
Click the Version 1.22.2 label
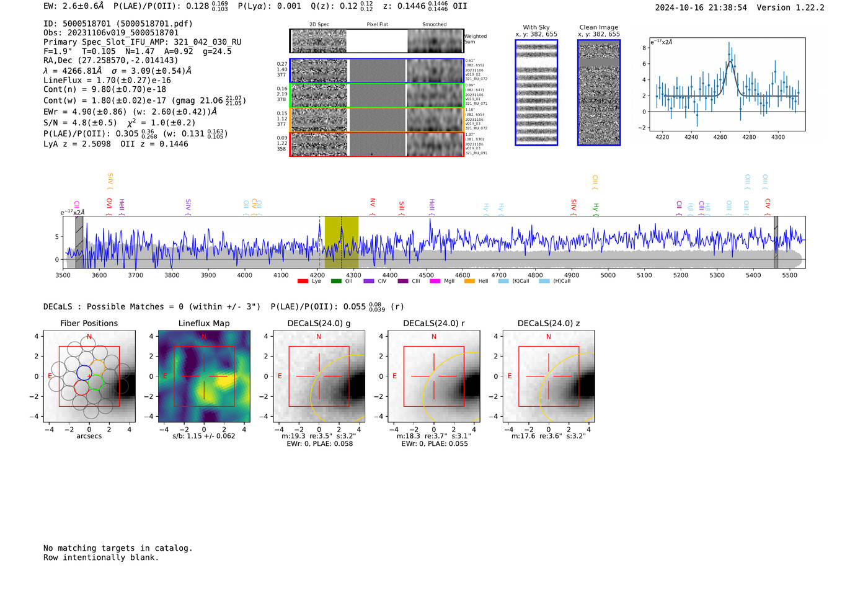point(790,7)
